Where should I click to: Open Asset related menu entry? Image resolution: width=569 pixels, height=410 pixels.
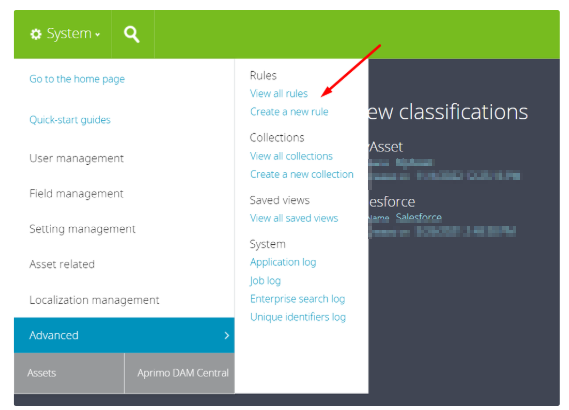pyautogui.click(x=62, y=264)
